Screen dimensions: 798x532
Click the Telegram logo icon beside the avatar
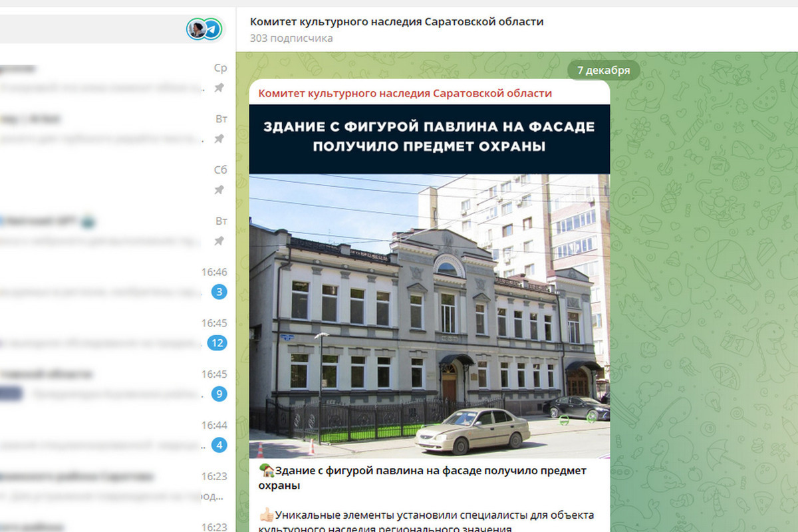(x=212, y=29)
